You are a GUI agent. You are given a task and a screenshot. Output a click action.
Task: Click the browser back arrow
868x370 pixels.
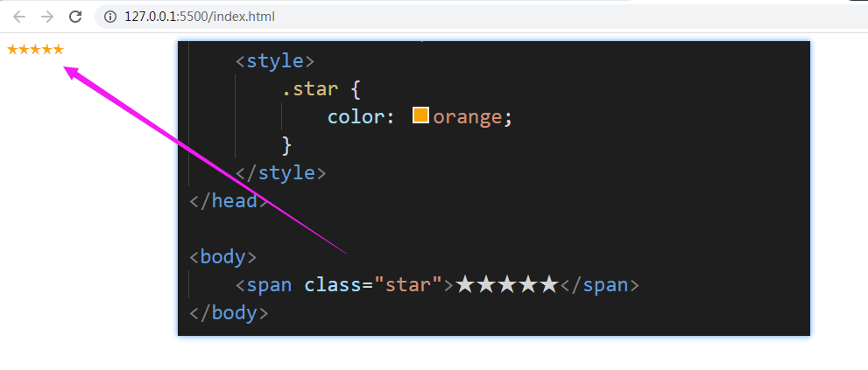[x=19, y=17]
